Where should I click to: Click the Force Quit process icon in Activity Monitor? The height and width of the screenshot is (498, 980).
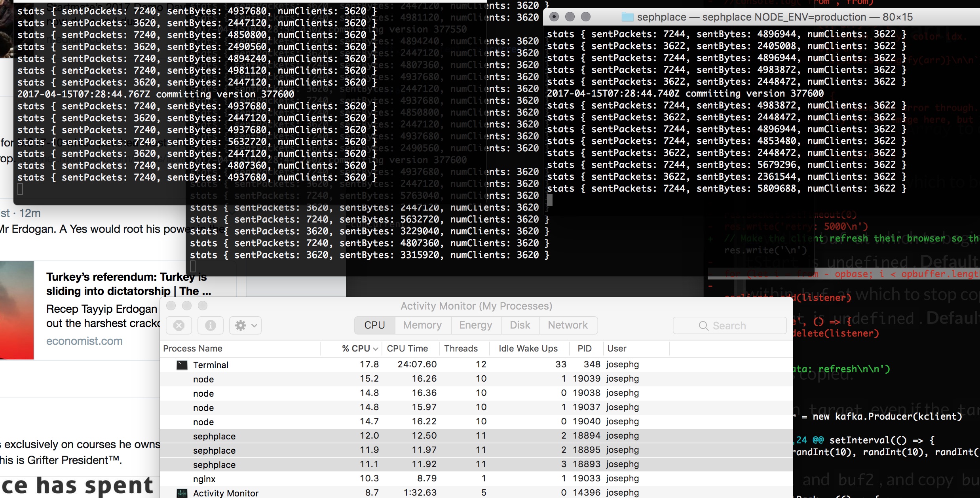[x=179, y=325]
